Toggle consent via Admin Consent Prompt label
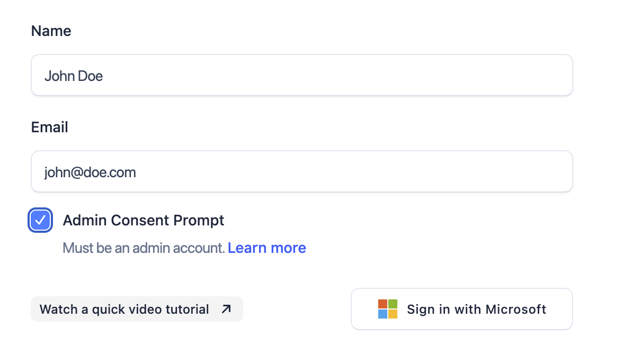 144,220
